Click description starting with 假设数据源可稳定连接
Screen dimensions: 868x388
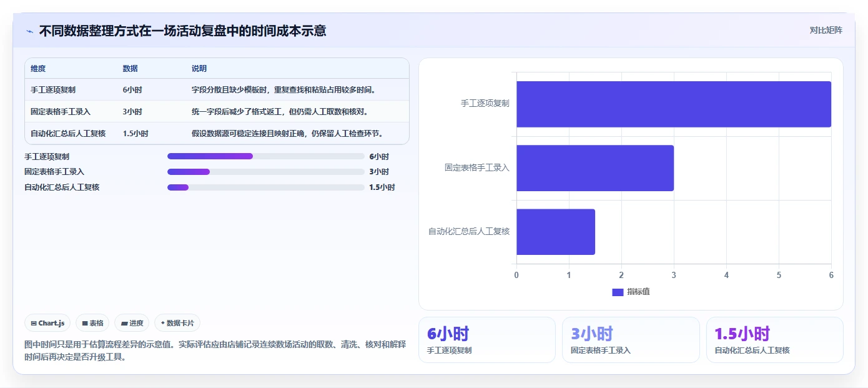(x=287, y=134)
